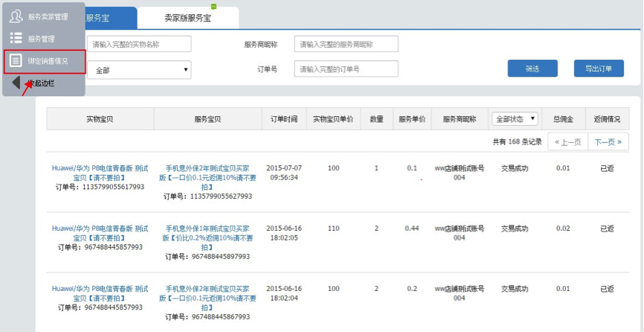Click the 导出订单 export button
The image size is (644, 332).
598,68
